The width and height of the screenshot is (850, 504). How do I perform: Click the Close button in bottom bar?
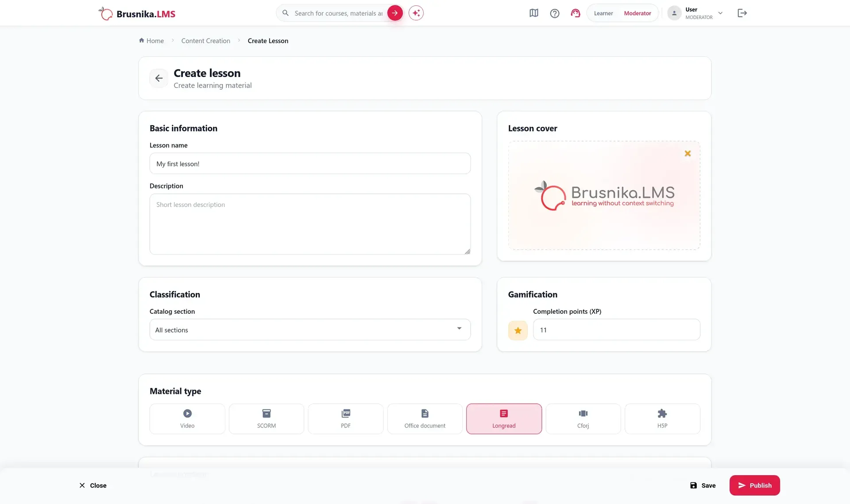pos(93,485)
